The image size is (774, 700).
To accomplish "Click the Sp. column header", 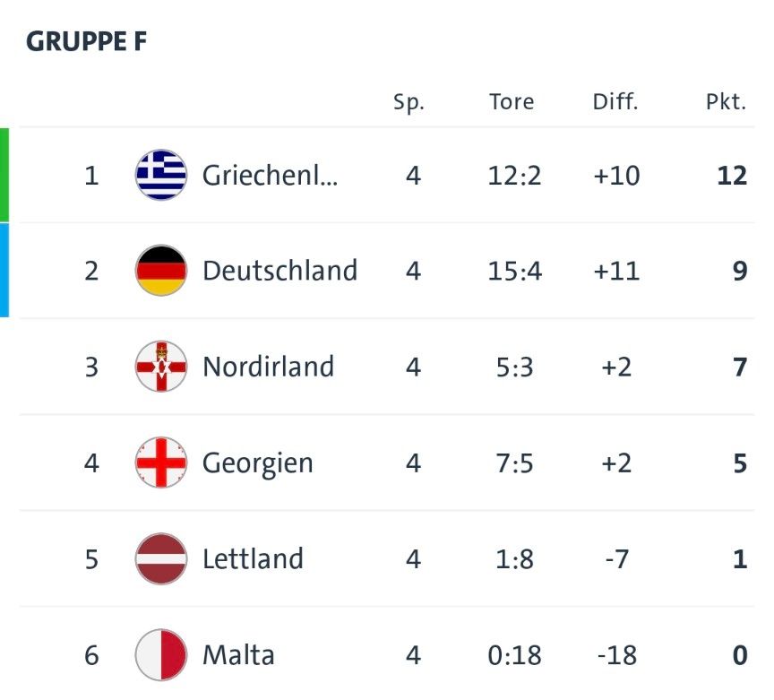I will 409,102.
